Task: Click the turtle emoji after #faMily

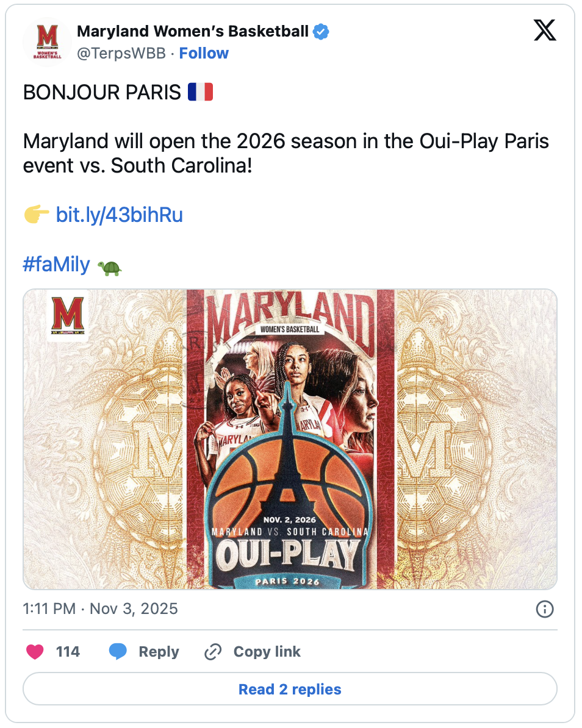Action: pos(110,266)
